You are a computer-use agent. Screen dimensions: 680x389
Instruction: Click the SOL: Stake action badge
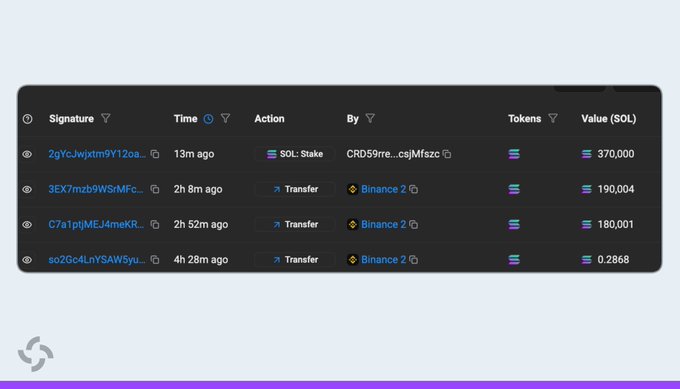pyautogui.click(x=295, y=154)
